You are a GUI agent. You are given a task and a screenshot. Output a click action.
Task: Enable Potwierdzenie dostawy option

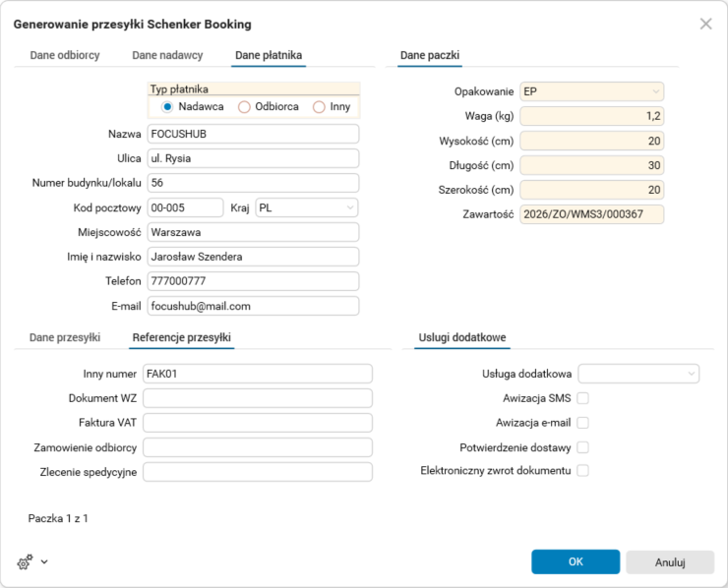[x=582, y=447]
